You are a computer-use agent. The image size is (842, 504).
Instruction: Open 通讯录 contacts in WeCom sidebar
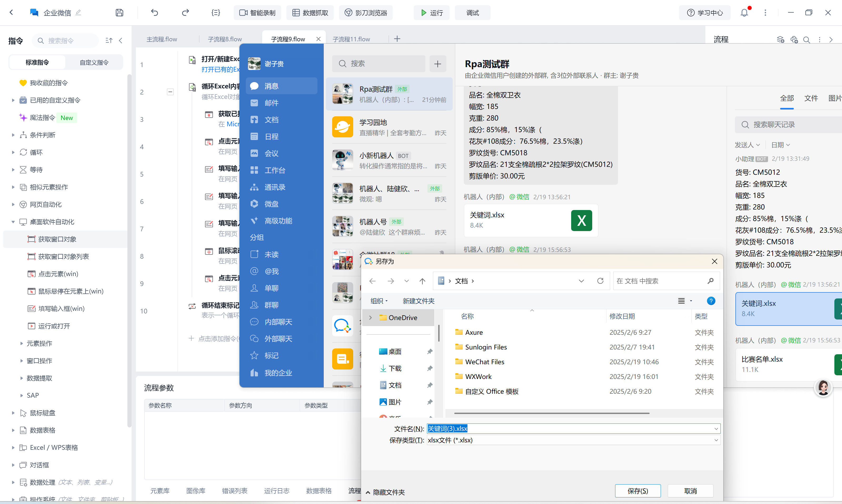coord(275,187)
